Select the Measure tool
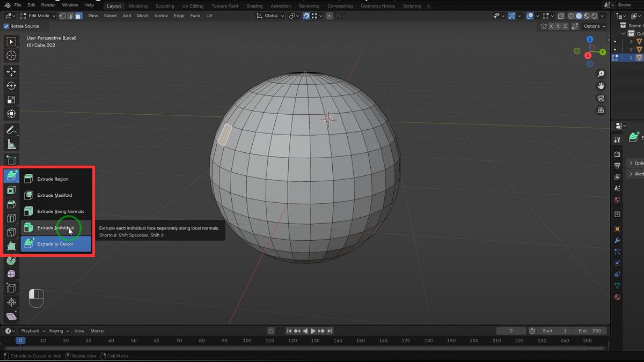This screenshot has width=644, height=362. (11, 144)
